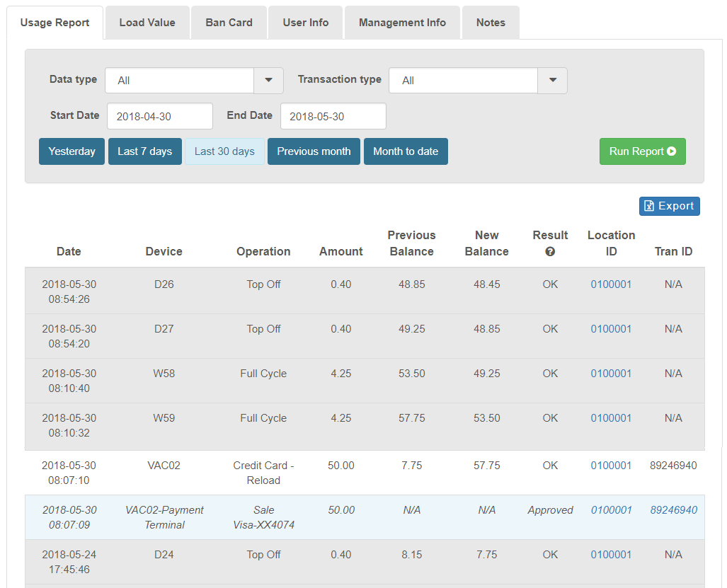This screenshot has height=588, width=727.
Task: Open Location ID 0100001 for device D26
Action: [611, 284]
